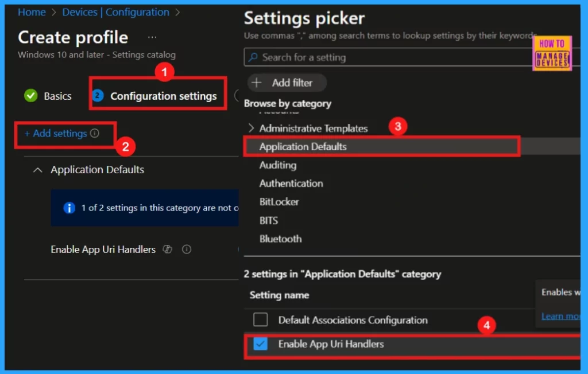Screen dimensions: 588x374
Task: Open the Devices | Configuration breadcrumb
Action: 116,12
